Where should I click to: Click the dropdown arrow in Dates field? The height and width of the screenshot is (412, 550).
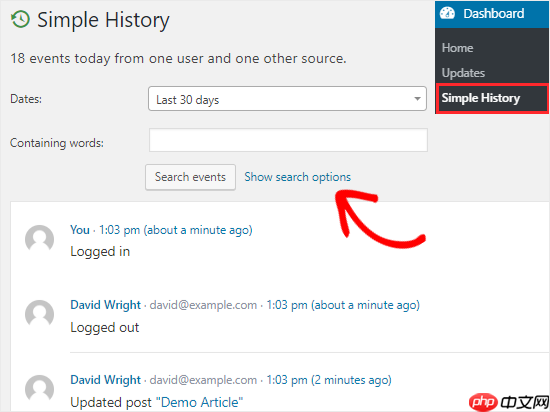point(417,99)
